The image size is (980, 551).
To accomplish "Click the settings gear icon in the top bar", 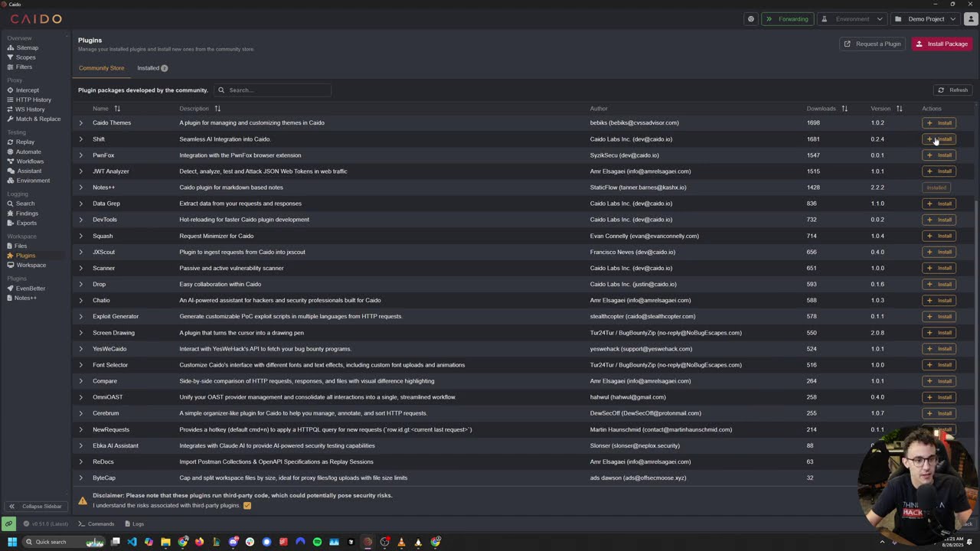I will [x=751, y=19].
